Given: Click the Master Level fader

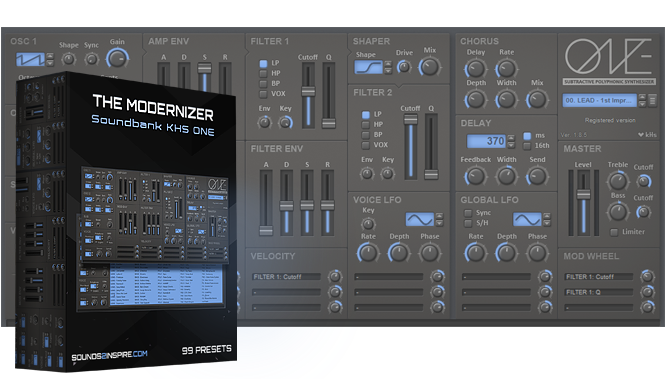Looking at the screenshot, I should point(584,202).
